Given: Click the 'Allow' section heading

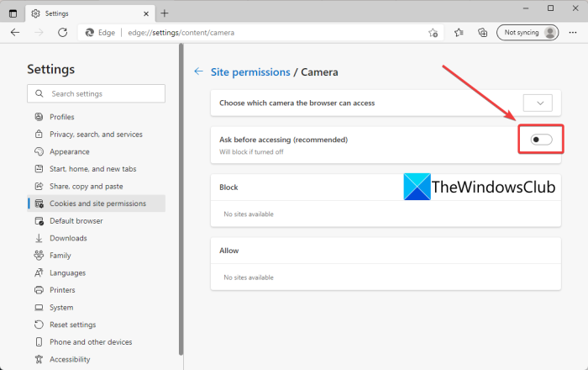Looking at the screenshot, I should click(x=229, y=251).
